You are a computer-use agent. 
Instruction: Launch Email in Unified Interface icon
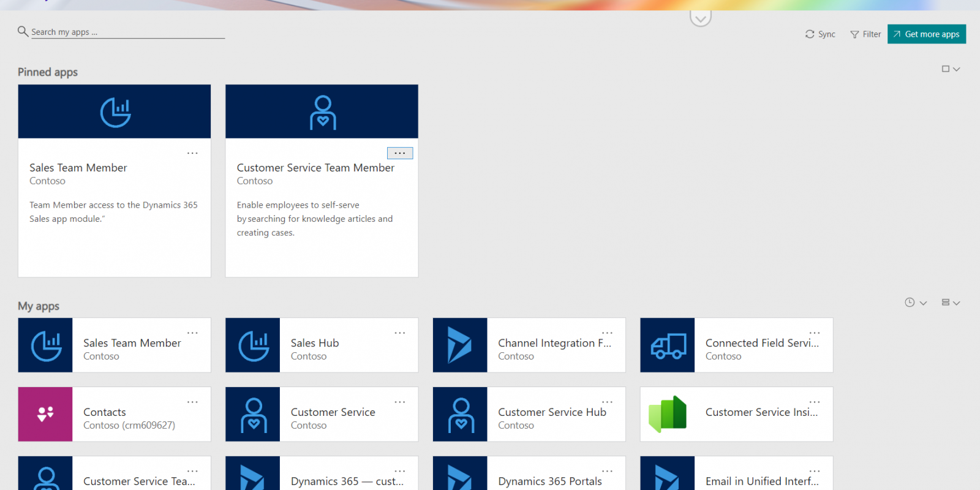(668, 473)
